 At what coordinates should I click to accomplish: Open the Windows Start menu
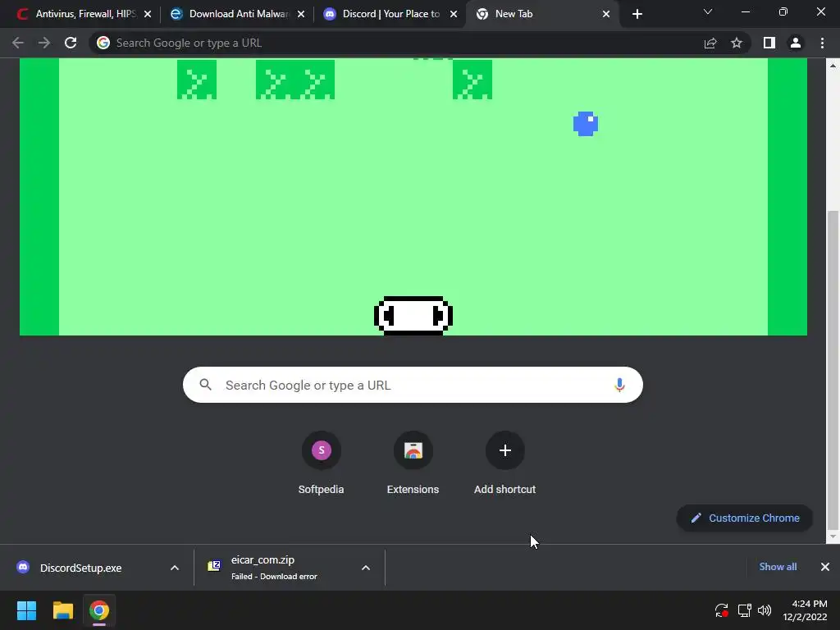(26, 610)
